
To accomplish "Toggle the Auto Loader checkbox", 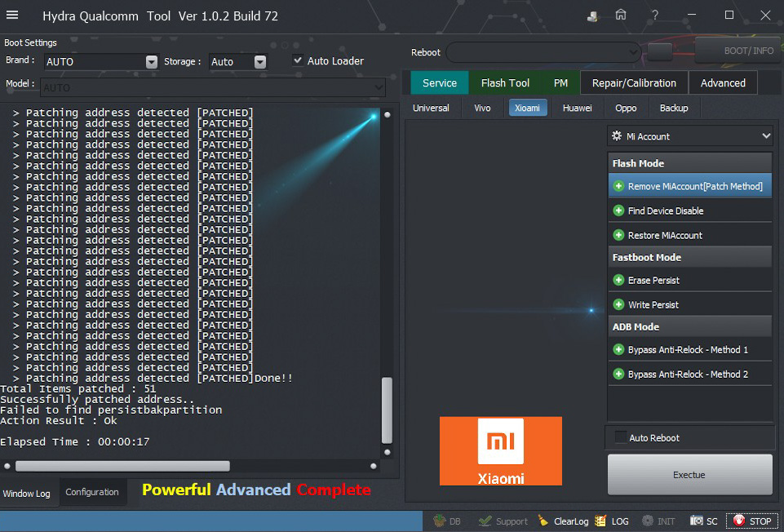I will pyautogui.click(x=298, y=60).
